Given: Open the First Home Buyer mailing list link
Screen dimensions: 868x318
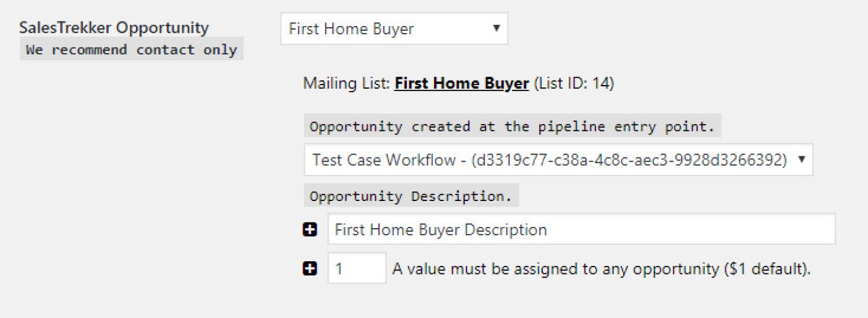Looking at the screenshot, I should pyautogui.click(x=461, y=83).
